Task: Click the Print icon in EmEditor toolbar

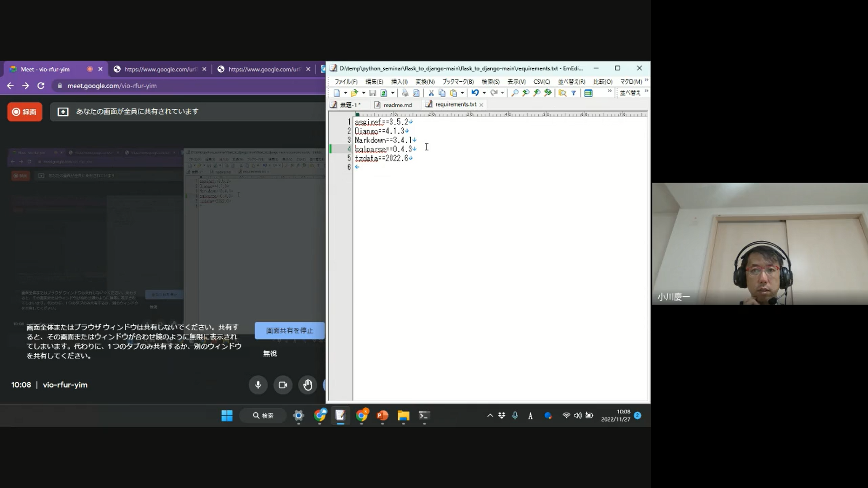Action: coord(405,93)
